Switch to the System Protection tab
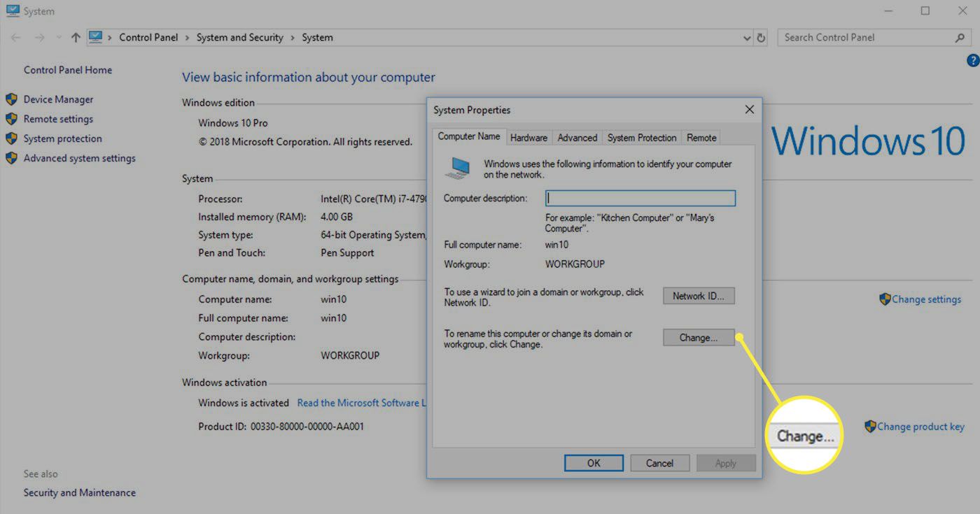This screenshot has width=980, height=514. click(642, 138)
